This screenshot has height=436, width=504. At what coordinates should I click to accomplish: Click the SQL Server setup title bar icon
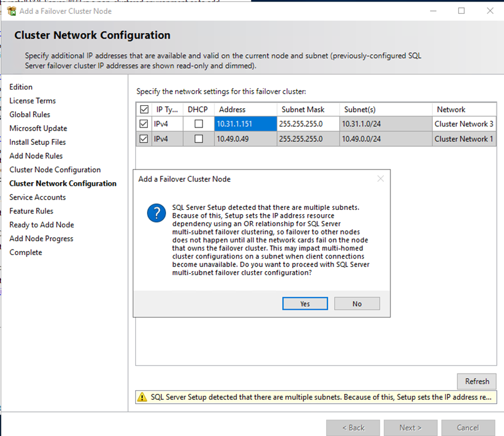[x=11, y=11]
